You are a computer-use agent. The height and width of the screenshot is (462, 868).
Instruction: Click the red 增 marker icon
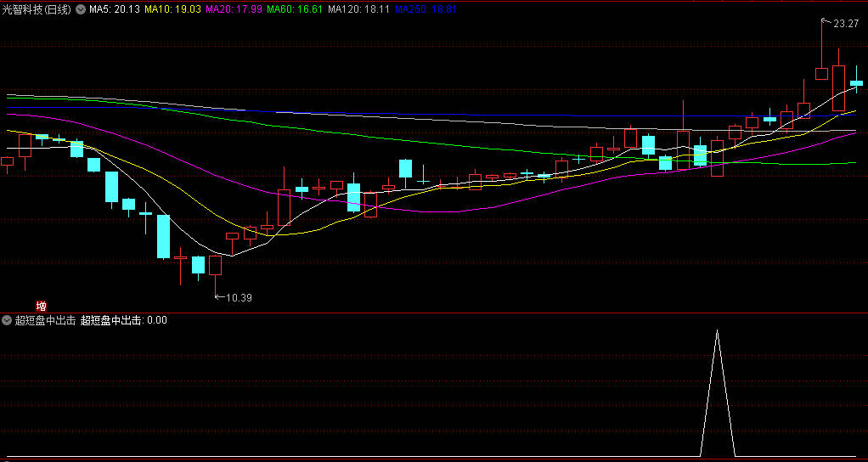click(x=41, y=306)
